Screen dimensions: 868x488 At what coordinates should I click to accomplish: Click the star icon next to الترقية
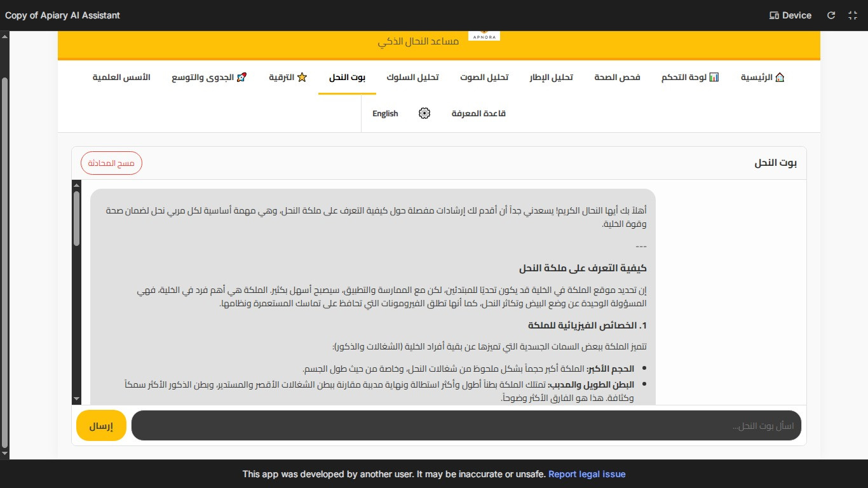301,76
